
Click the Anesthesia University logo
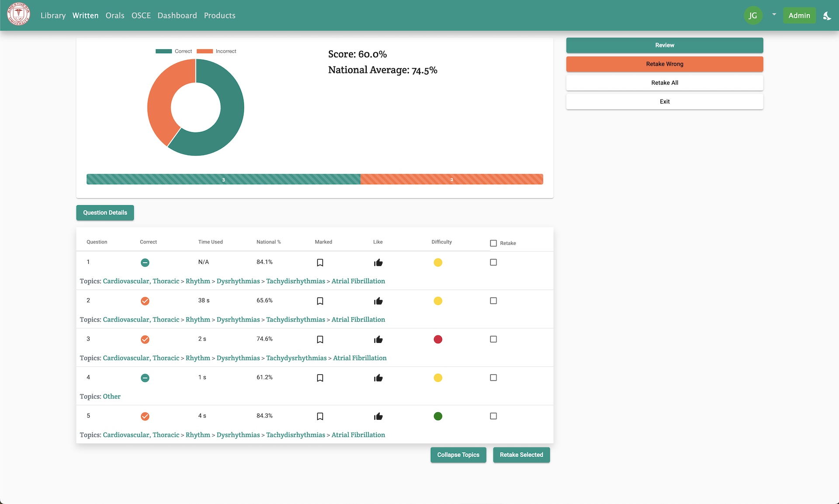[x=19, y=14]
